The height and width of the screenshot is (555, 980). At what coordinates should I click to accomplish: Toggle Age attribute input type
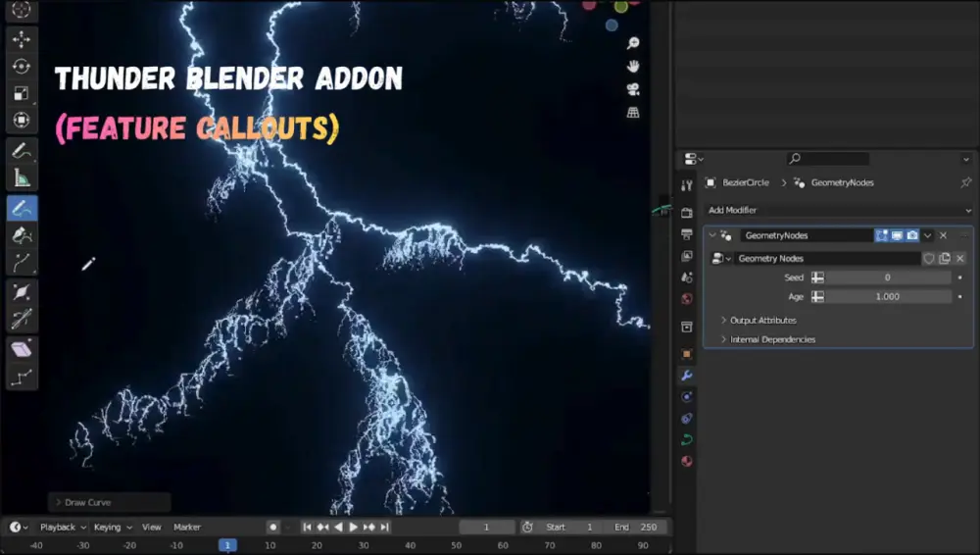tap(817, 296)
